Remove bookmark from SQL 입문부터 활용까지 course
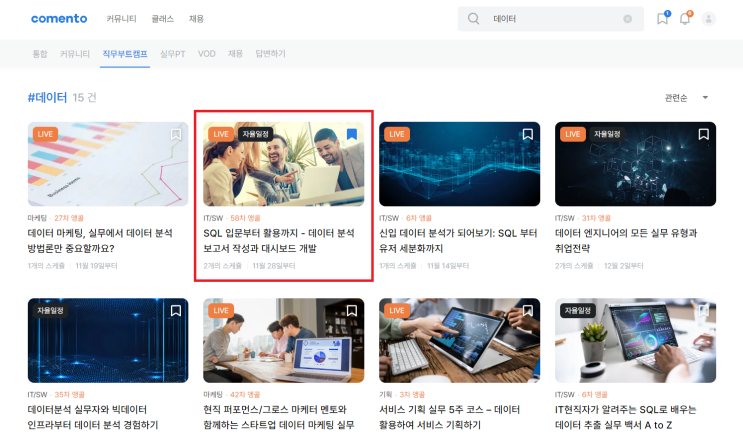 coord(351,134)
